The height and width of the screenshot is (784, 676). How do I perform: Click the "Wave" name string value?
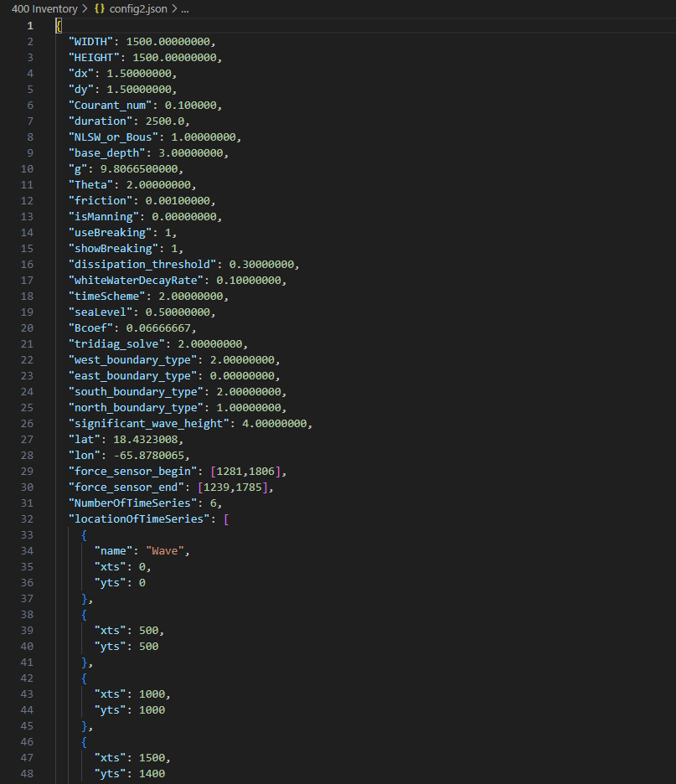164,551
